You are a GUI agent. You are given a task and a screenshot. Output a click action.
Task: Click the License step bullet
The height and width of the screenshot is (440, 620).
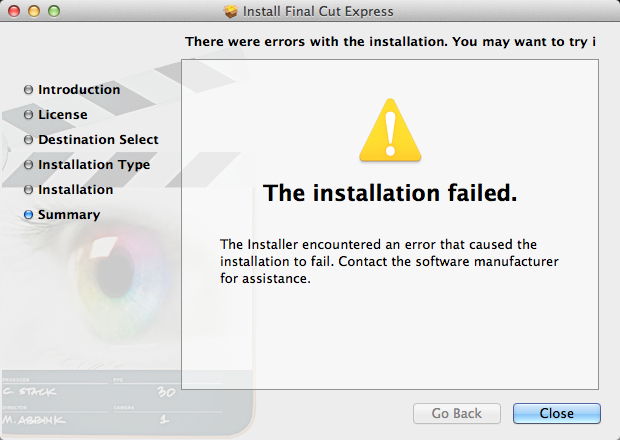(x=28, y=115)
